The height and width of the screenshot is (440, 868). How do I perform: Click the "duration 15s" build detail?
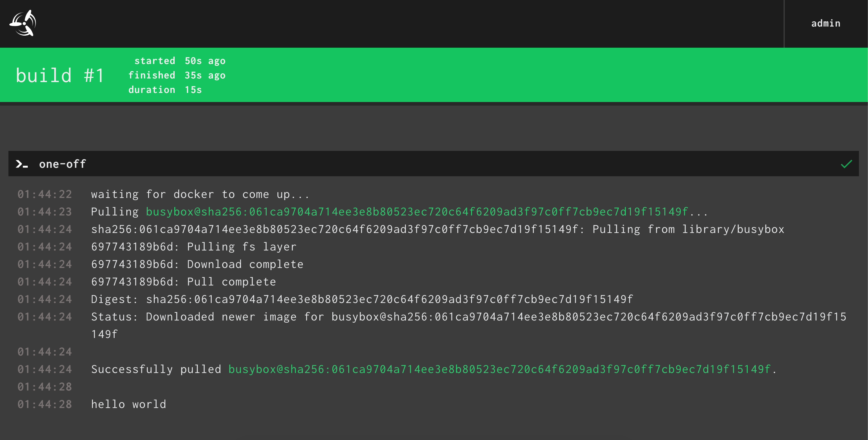coord(165,90)
